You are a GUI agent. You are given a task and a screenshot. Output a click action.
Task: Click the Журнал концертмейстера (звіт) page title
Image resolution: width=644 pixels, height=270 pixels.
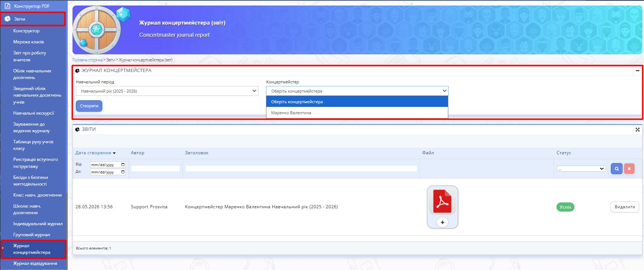click(x=182, y=23)
